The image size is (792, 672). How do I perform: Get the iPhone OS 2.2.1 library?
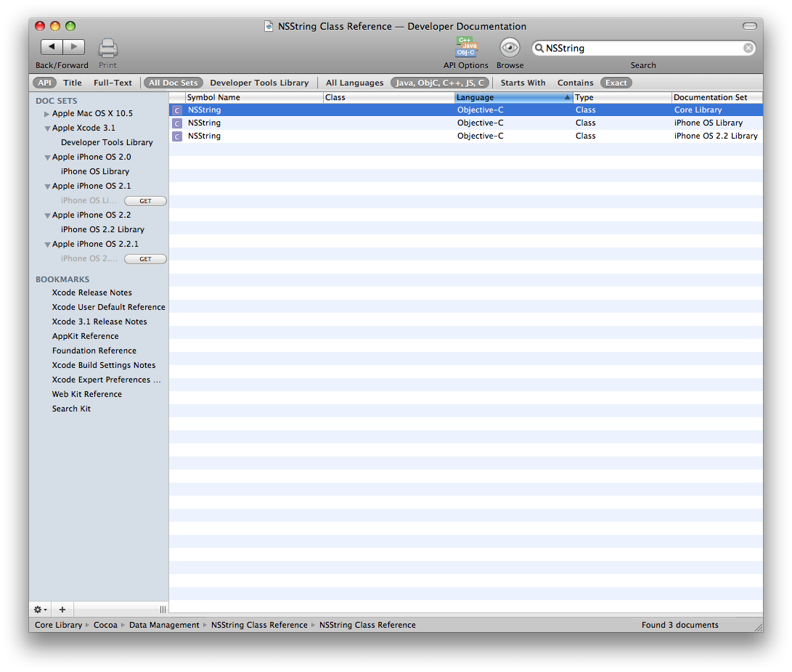click(x=145, y=259)
